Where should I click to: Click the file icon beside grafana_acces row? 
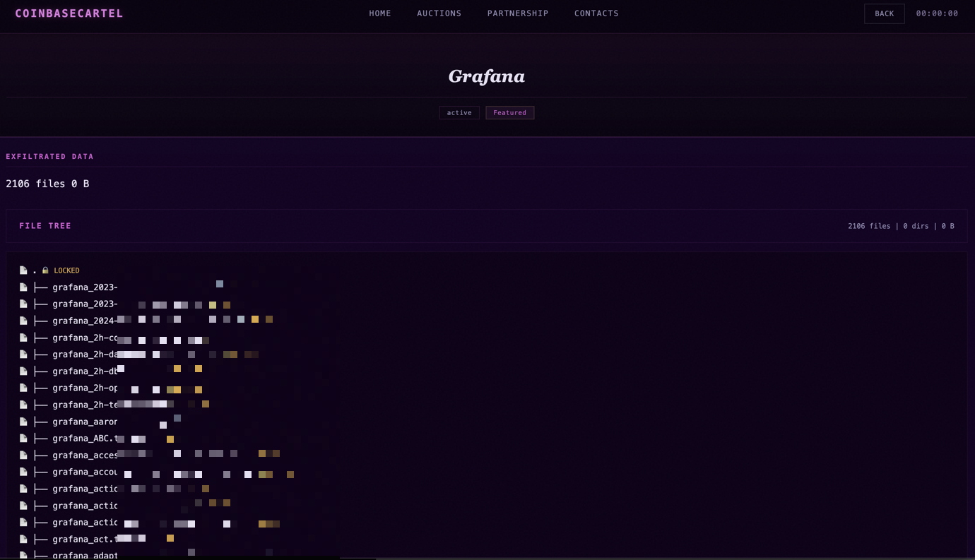tap(23, 455)
